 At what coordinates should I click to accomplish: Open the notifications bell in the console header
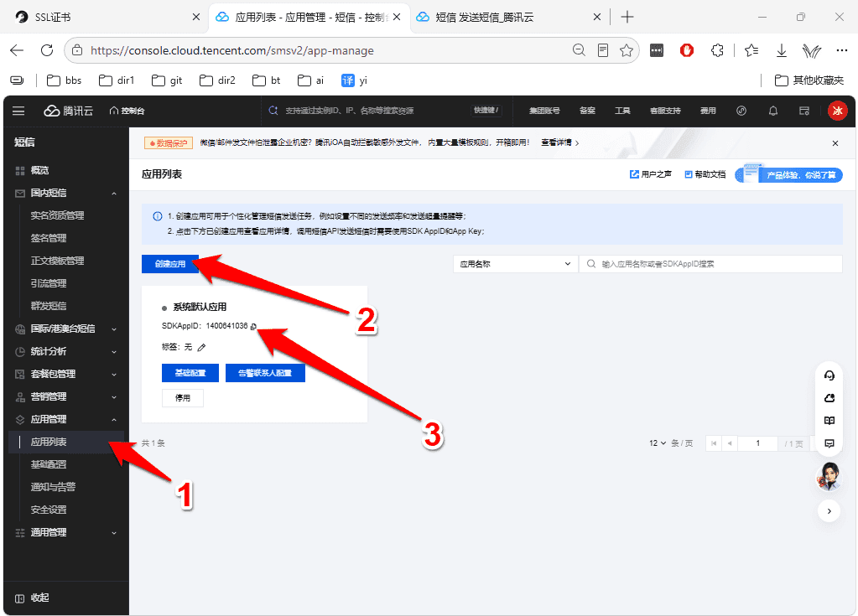[x=773, y=111]
